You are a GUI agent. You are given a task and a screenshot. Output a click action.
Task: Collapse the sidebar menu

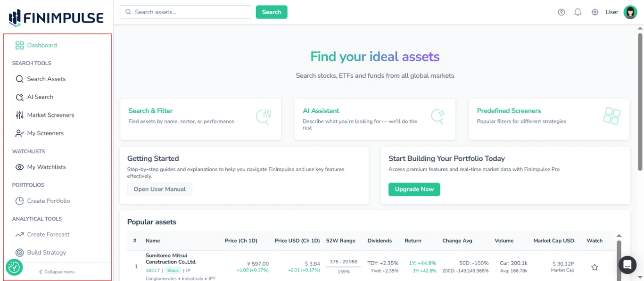coord(57,272)
